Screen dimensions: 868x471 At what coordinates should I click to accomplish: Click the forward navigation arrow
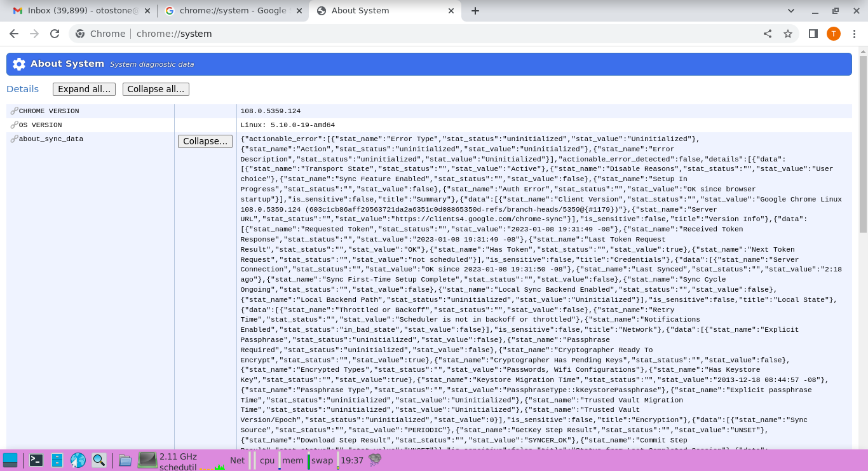click(x=34, y=34)
